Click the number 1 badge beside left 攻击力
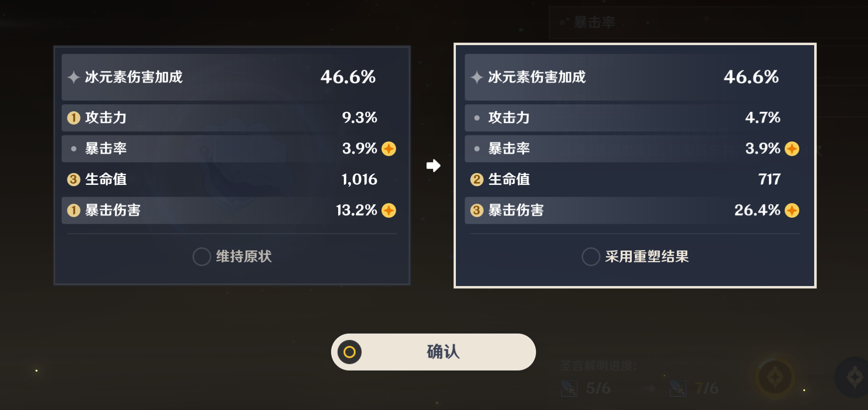The width and height of the screenshot is (868, 410). 73,118
